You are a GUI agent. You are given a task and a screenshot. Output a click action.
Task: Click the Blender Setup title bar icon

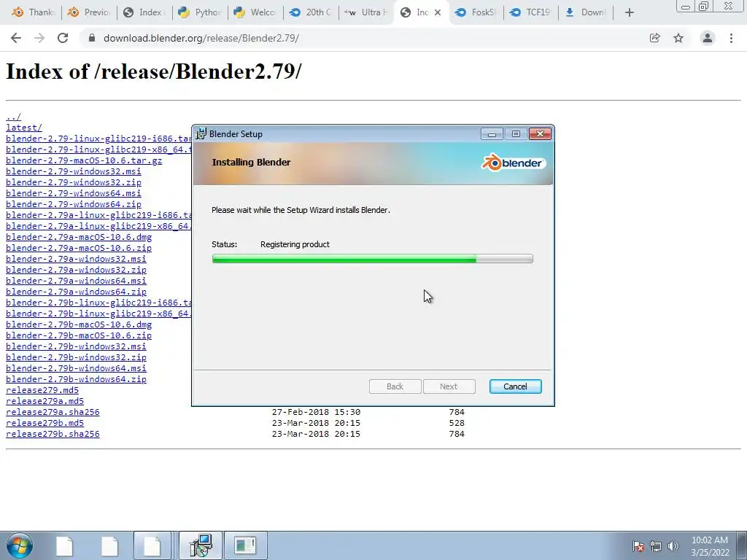click(x=201, y=134)
